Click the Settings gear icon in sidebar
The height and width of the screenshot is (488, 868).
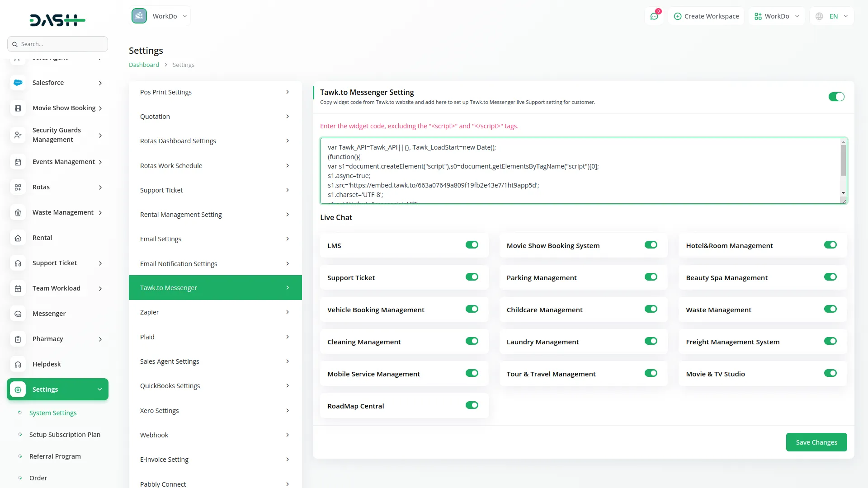pyautogui.click(x=18, y=389)
